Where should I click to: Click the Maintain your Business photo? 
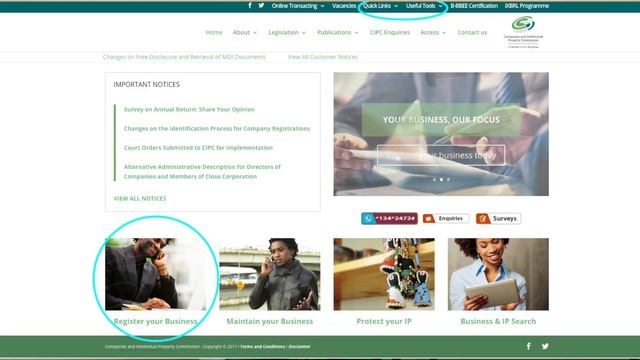[x=270, y=274]
